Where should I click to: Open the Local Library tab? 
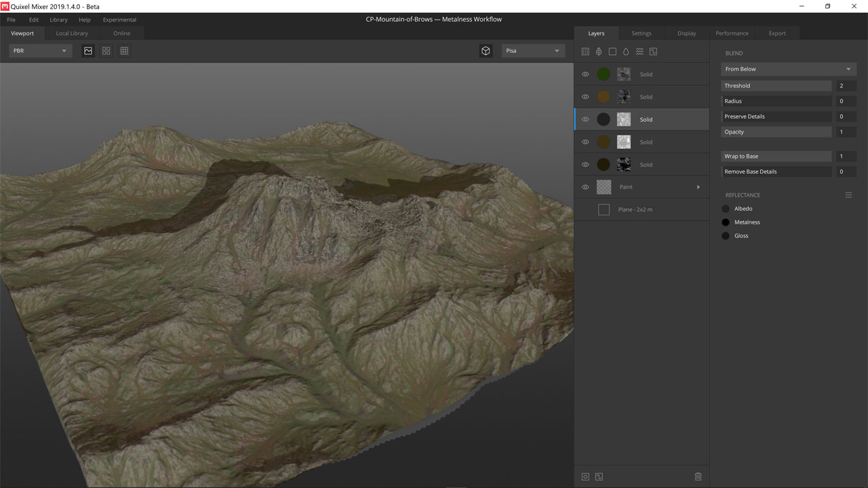[x=72, y=33]
